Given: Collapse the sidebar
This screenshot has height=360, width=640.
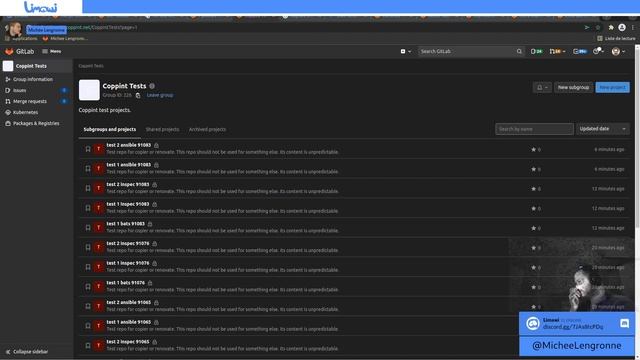Looking at the screenshot, I should tap(27, 351).
